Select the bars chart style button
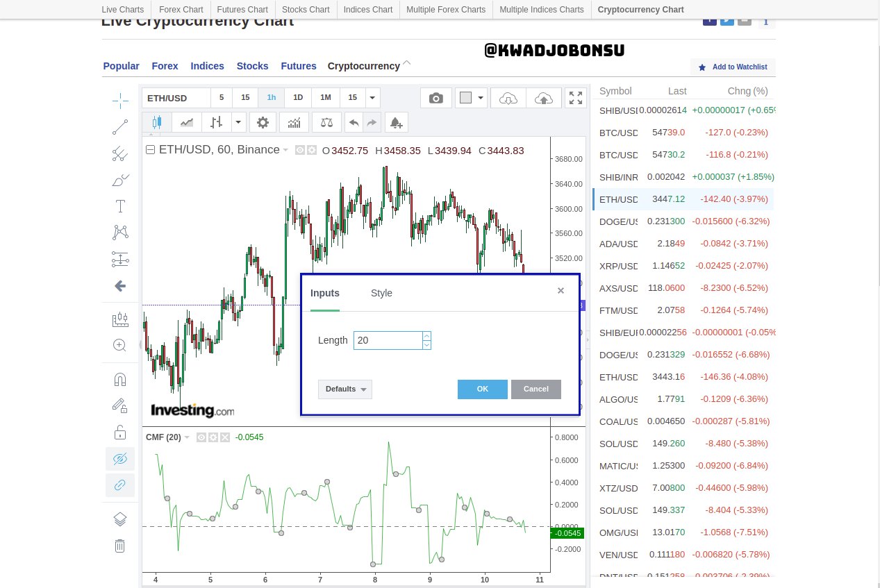The image size is (880, 588). tap(217, 122)
